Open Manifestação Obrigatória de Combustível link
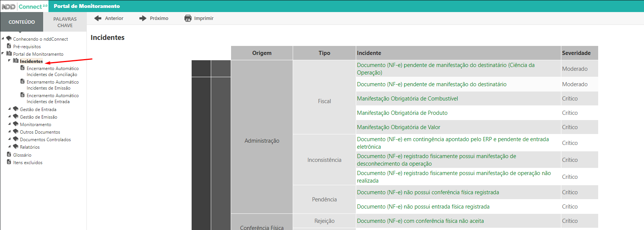Viewport: 644px width, 230px height. 407,99
